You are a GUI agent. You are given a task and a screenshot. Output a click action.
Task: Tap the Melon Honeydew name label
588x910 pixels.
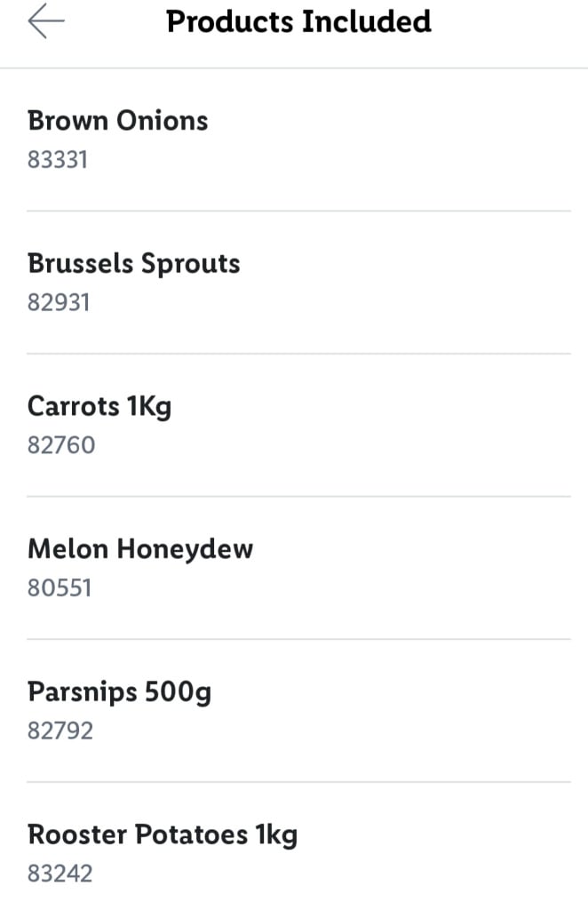coord(141,548)
